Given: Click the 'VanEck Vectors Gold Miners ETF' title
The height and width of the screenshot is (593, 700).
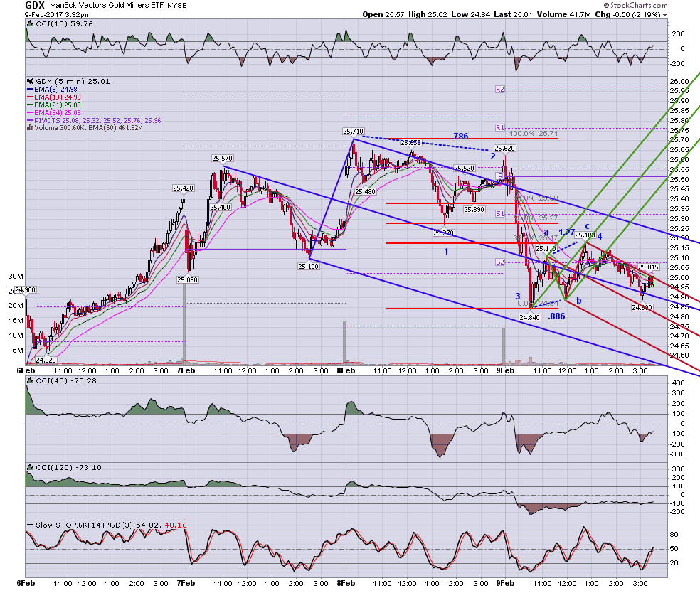Looking at the screenshot, I should tap(107, 6).
